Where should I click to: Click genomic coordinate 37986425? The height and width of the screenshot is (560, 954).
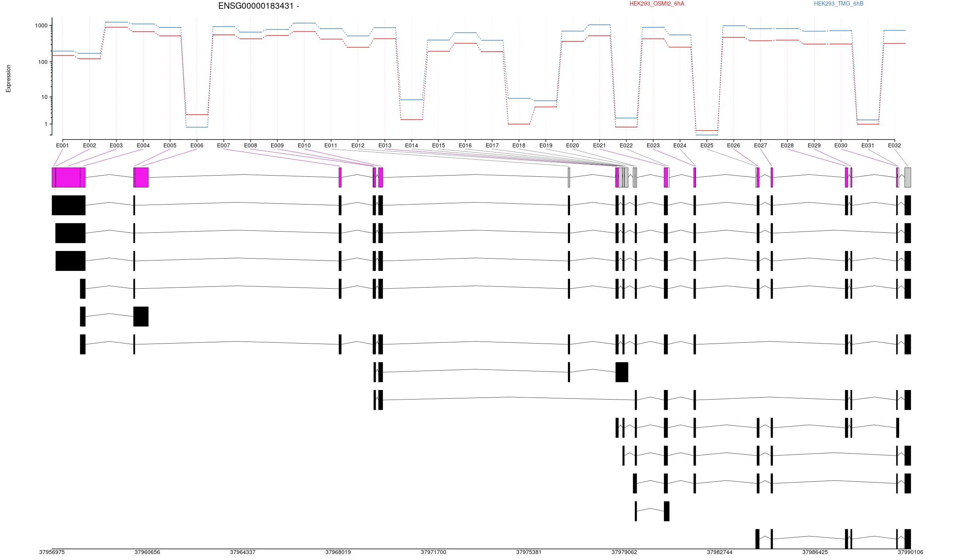click(x=815, y=552)
